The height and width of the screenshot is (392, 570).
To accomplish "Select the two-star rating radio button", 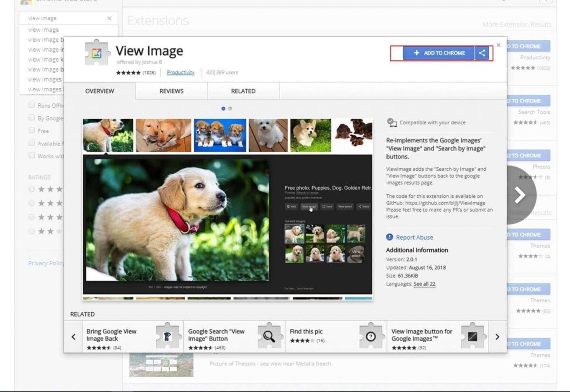I will pyautogui.click(x=32, y=231).
